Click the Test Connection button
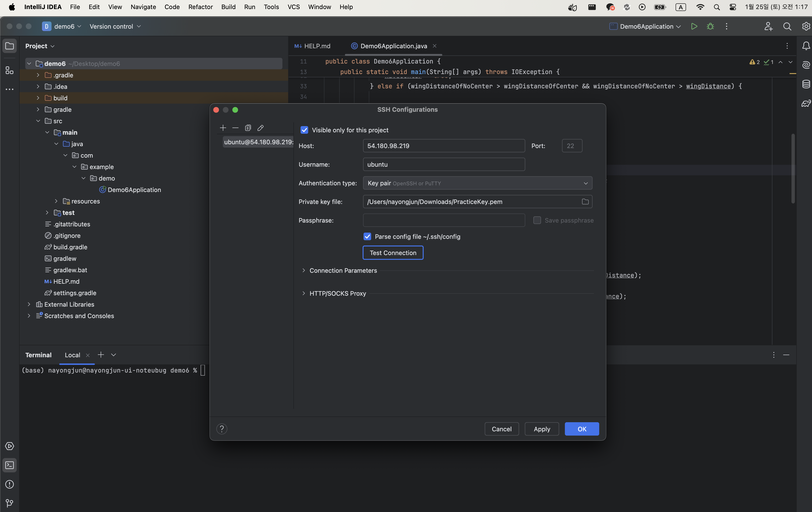This screenshot has width=812, height=512. (x=393, y=253)
